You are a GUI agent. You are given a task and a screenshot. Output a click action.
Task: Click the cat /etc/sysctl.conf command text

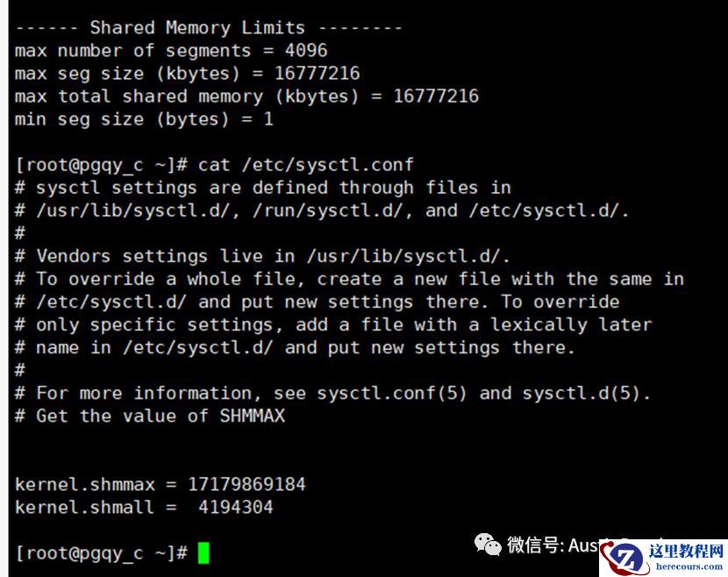pyautogui.click(x=305, y=165)
